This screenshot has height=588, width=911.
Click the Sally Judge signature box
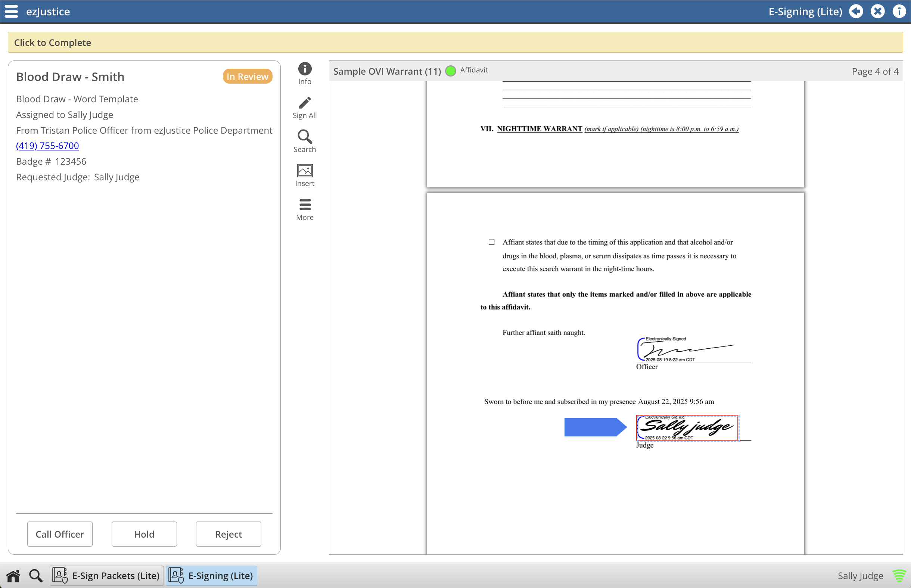click(x=687, y=427)
